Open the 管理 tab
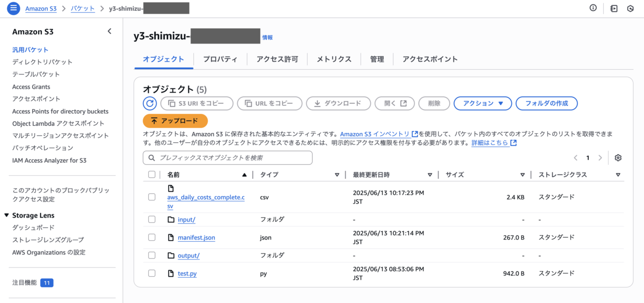Viewport: 644px width, 303px height. (377, 59)
